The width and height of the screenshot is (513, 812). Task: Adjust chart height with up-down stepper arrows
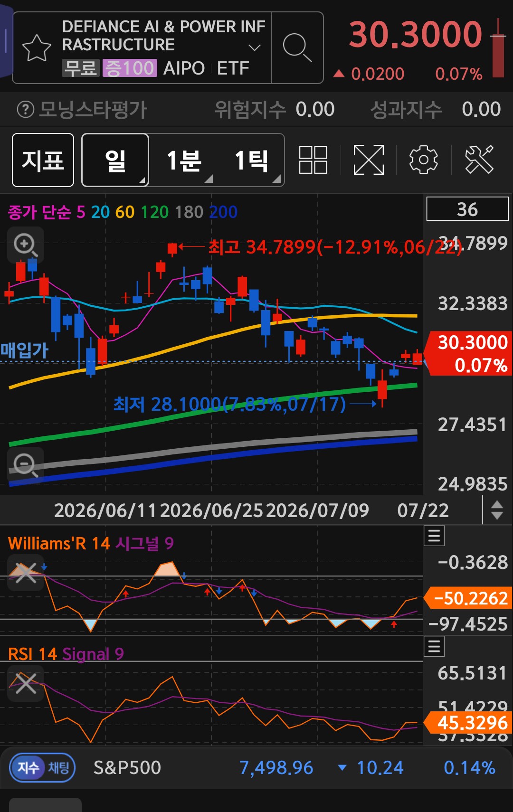click(497, 510)
